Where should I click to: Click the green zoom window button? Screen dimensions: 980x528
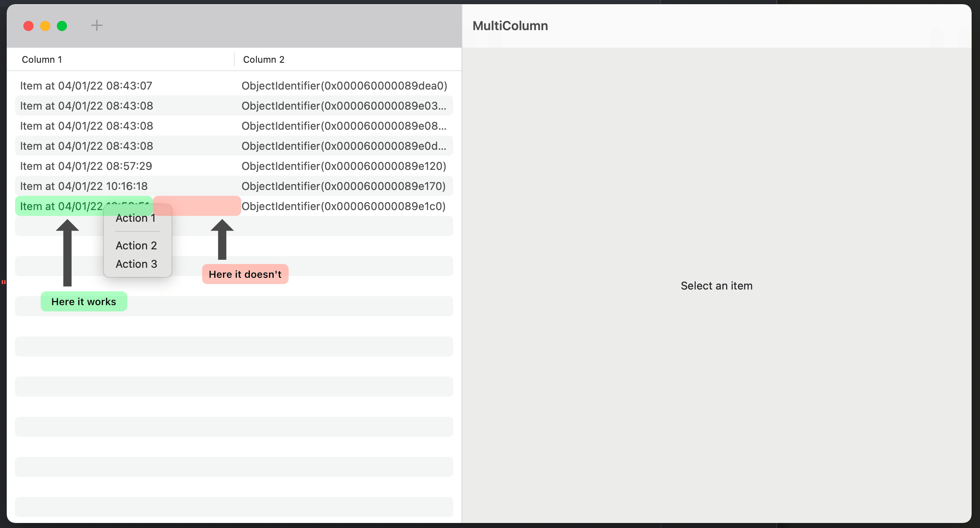pyautogui.click(x=62, y=26)
